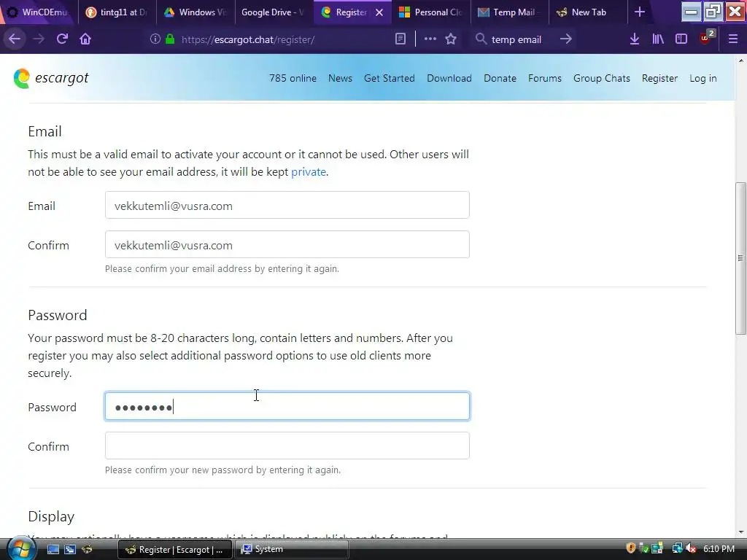Open the Donate link
This screenshot has width=747, height=560.
pos(500,78)
